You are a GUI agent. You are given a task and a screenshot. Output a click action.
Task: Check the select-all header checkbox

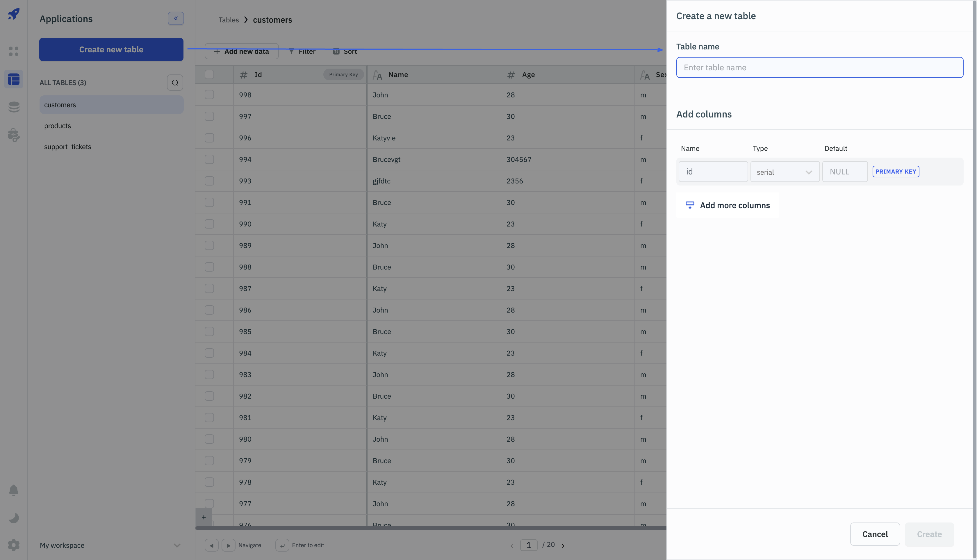[x=209, y=75]
